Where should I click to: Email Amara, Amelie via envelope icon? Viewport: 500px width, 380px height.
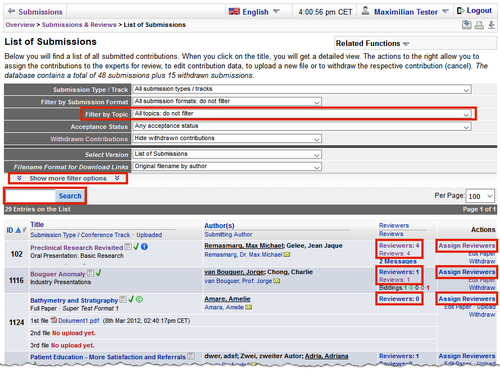pyautogui.click(x=248, y=307)
